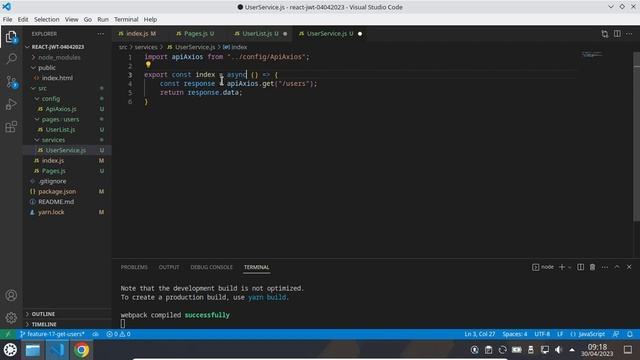Open the Explorer view in activity bar
Screen dimensions: 640x360
tap(11, 37)
